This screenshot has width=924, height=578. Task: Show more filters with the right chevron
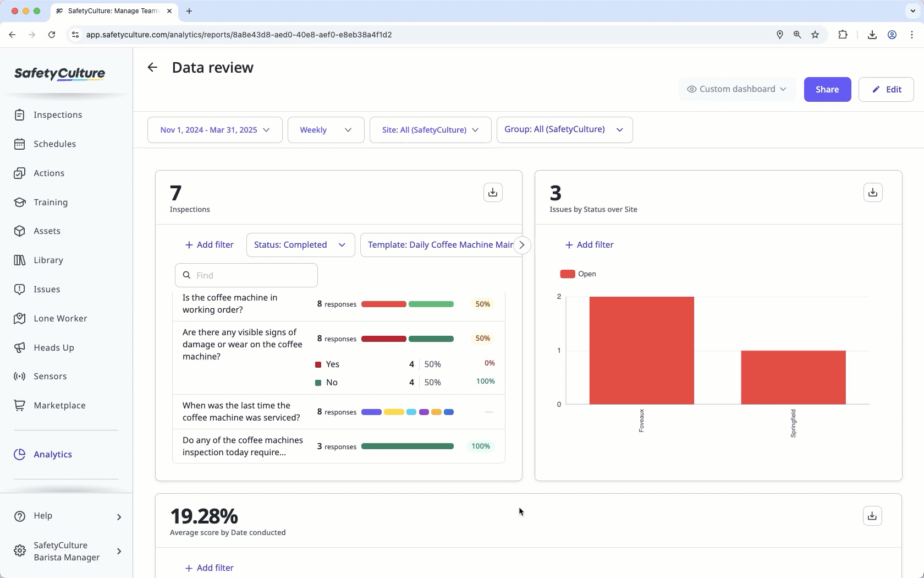(x=522, y=245)
